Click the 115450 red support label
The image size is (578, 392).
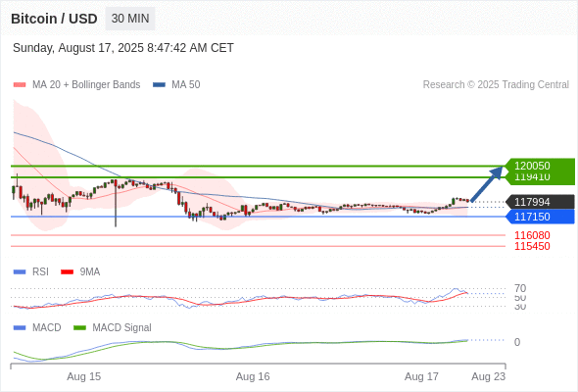click(532, 246)
